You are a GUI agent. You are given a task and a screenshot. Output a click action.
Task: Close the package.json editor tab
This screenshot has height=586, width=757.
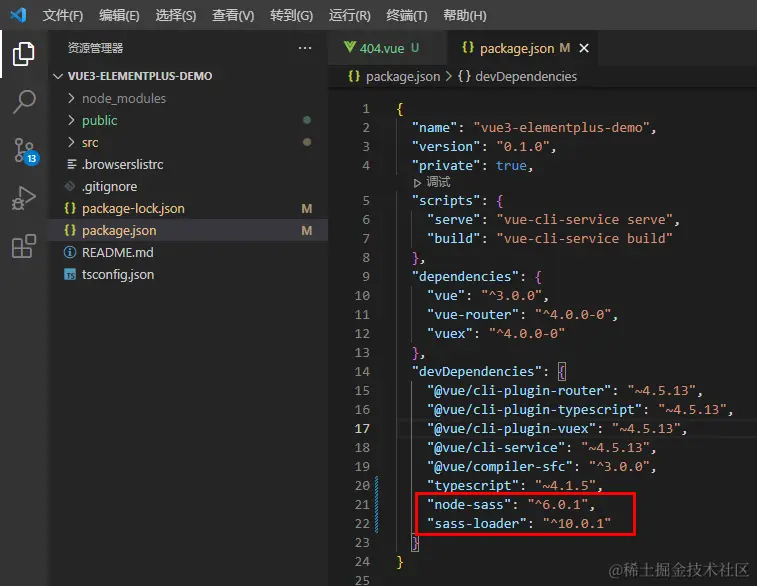(x=584, y=48)
